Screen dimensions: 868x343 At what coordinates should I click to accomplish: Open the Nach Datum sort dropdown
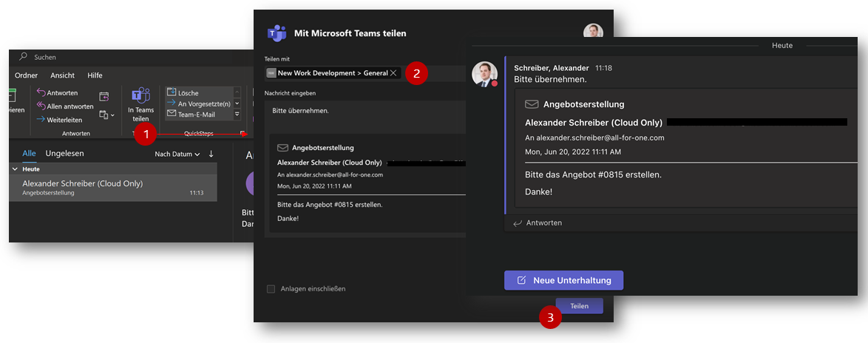177,154
